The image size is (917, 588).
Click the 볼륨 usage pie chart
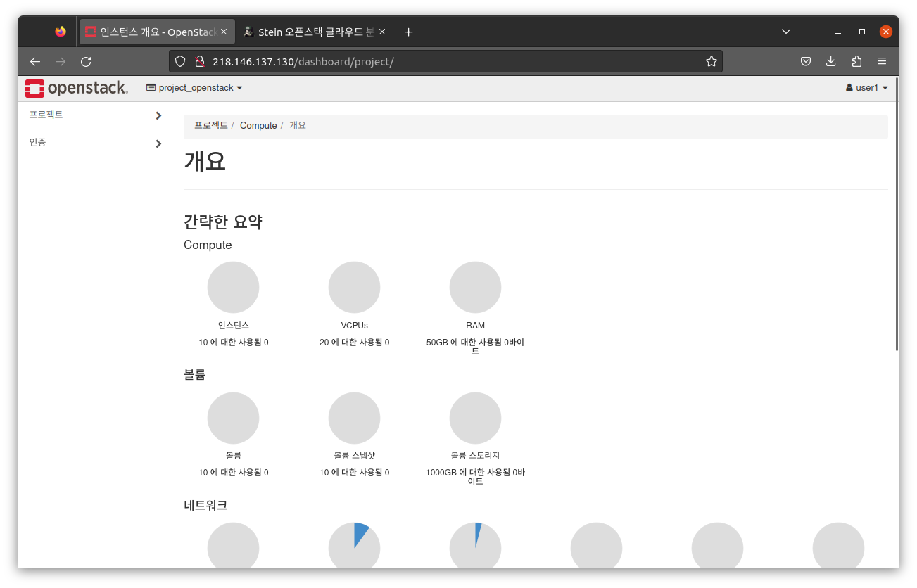click(233, 418)
